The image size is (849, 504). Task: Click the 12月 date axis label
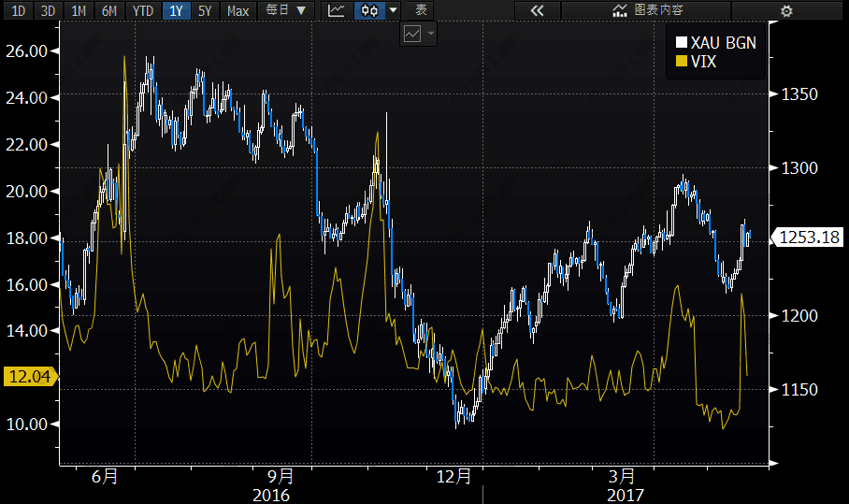(453, 476)
